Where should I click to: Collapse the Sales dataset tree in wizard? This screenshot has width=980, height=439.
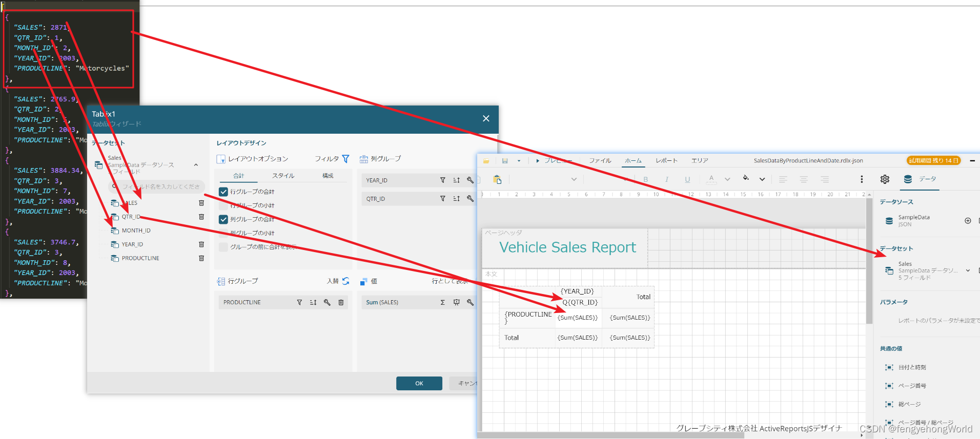196,165
